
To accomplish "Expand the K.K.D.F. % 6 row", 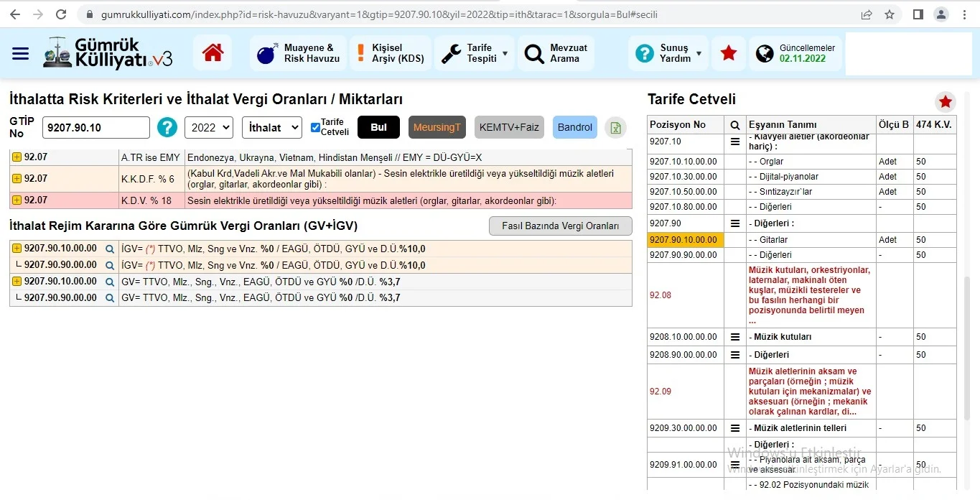I will pyautogui.click(x=17, y=178).
